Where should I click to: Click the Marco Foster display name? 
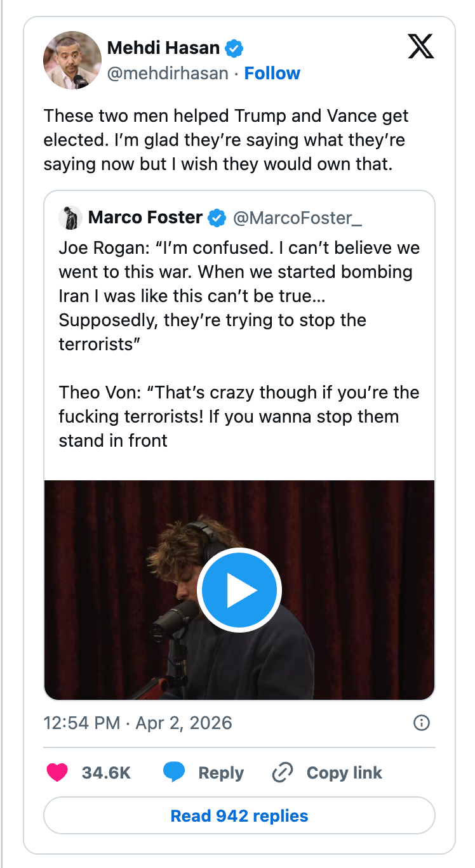[x=145, y=218]
